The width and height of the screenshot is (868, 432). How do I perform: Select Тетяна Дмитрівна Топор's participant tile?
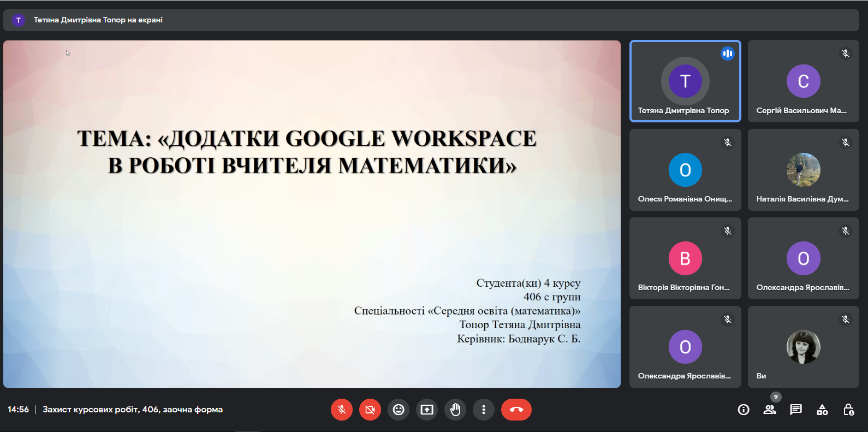685,81
